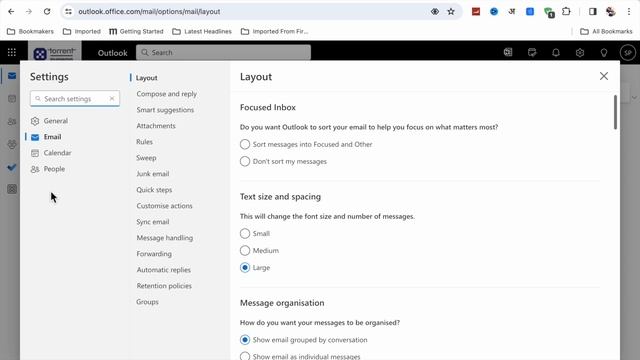Open Groups settings
Viewport: 640px width, 360px height.
(147, 302)
